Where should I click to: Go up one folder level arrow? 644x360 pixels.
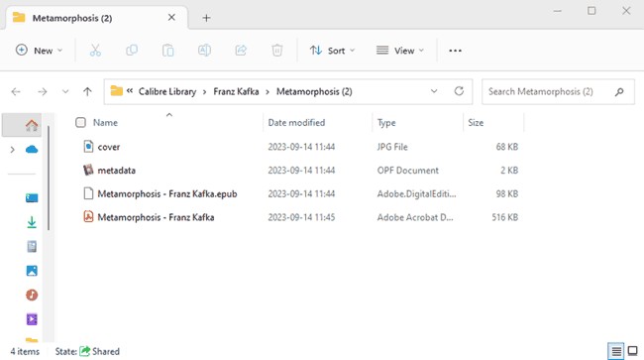pyautogui.click(x=87, y=91)
